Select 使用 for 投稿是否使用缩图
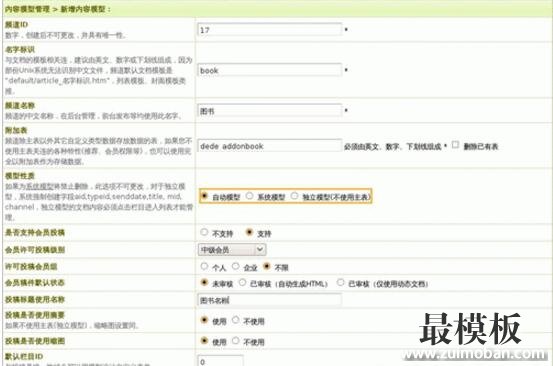This screenshot has width=553, height=366. click(x=204, y=340)
